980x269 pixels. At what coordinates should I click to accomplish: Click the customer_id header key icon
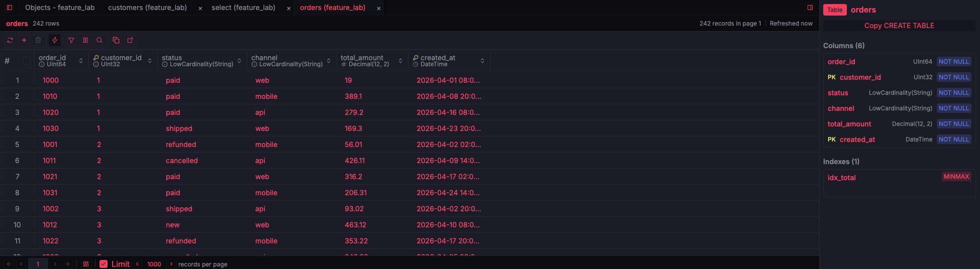point(96,58)
